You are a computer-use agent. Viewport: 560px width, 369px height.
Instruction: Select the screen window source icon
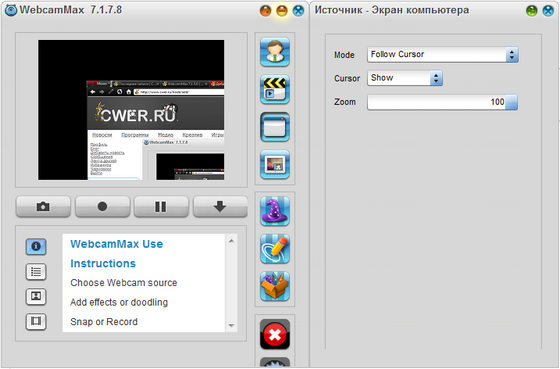275,127
